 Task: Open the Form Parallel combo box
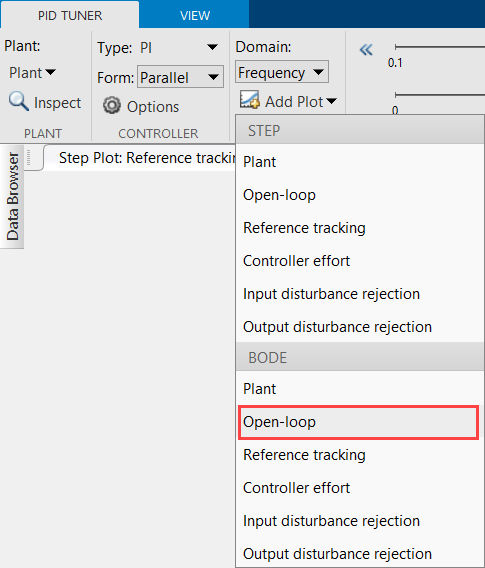[x=180, y=77]
